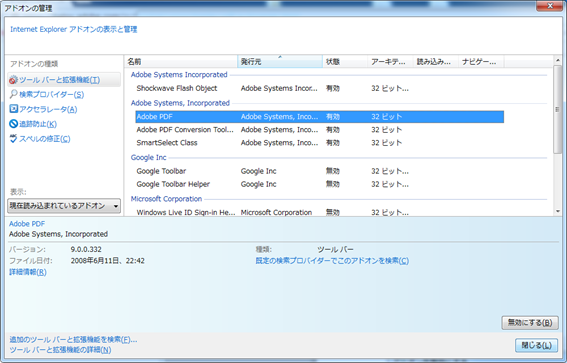The image size is (567, 363).
Task: Open 追加のツール バーと拡張機能を検索(F)... link
Action: 73,340
